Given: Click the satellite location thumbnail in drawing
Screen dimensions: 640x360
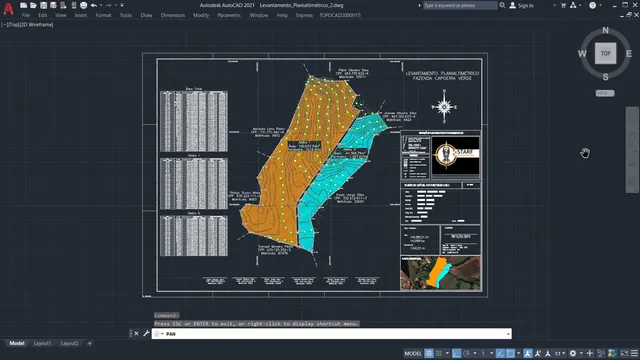Looking at the screenshot, I should pos(440,273).
